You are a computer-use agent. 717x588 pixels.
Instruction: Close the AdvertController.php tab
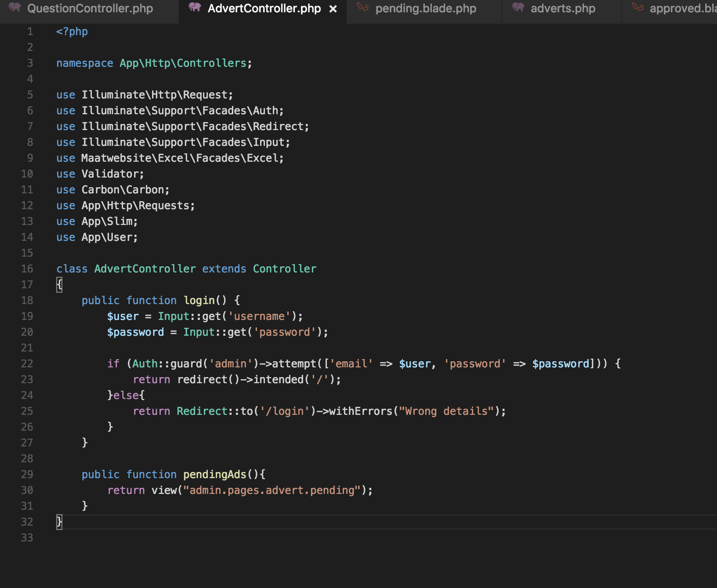coord(333,9)
